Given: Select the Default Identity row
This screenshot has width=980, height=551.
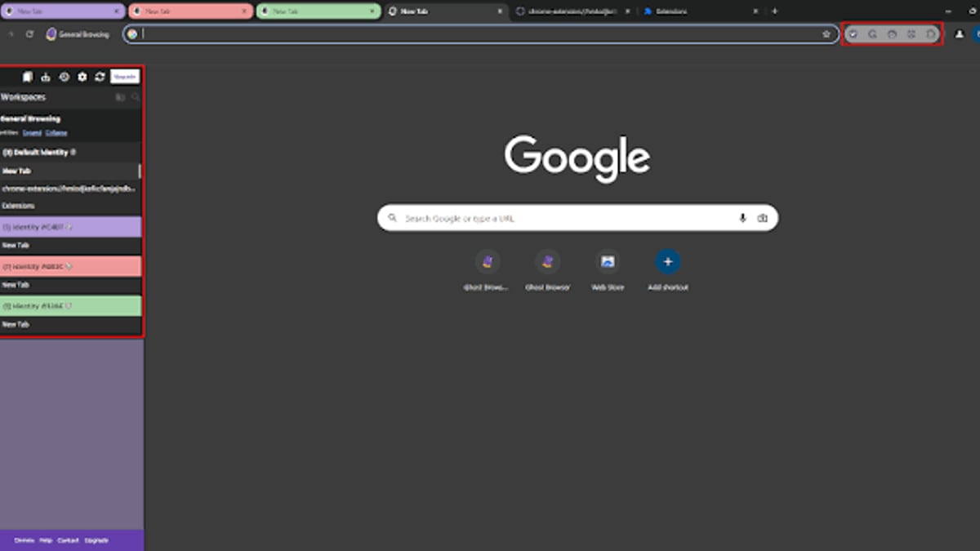Looking at the screenshot, I should click(70, 153).
